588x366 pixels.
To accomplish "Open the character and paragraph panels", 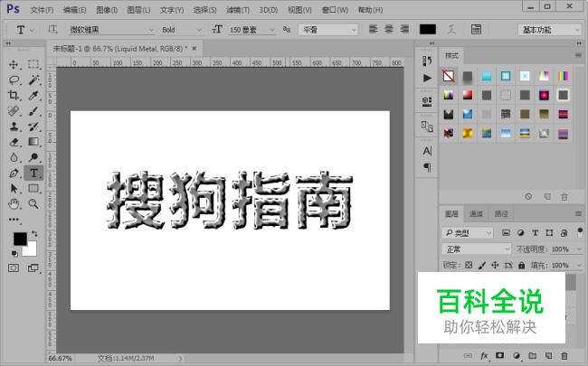I will pos(476,29).
